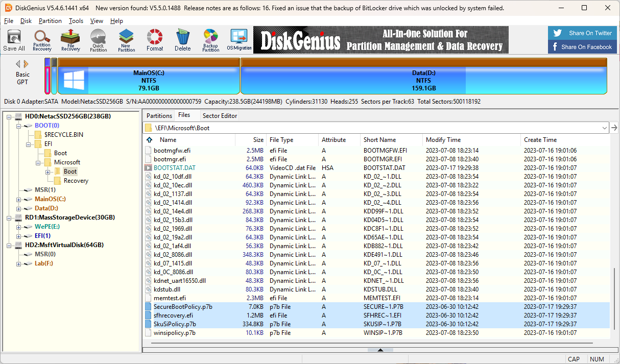Click the go arrow beside path box
This screenshot has height=364, width=620.
point(614,128)
